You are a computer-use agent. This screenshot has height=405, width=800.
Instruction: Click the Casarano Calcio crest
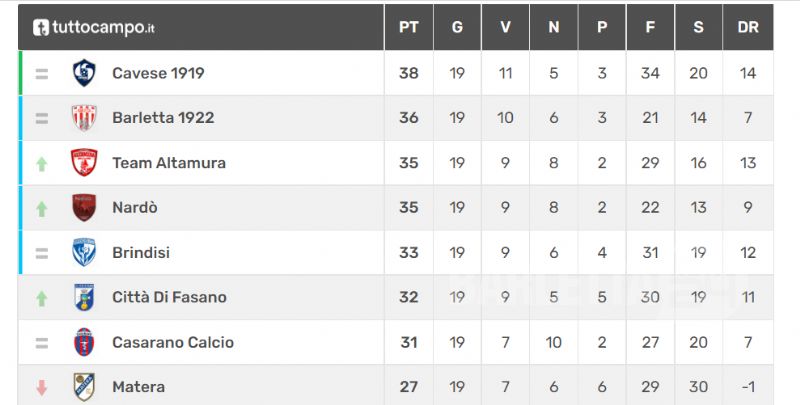(x=84, y=342)
